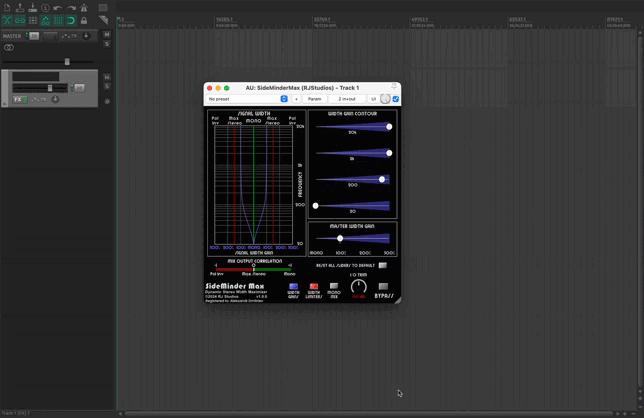Click the Track 1 name field
The image size is (644, 418).
35,76
